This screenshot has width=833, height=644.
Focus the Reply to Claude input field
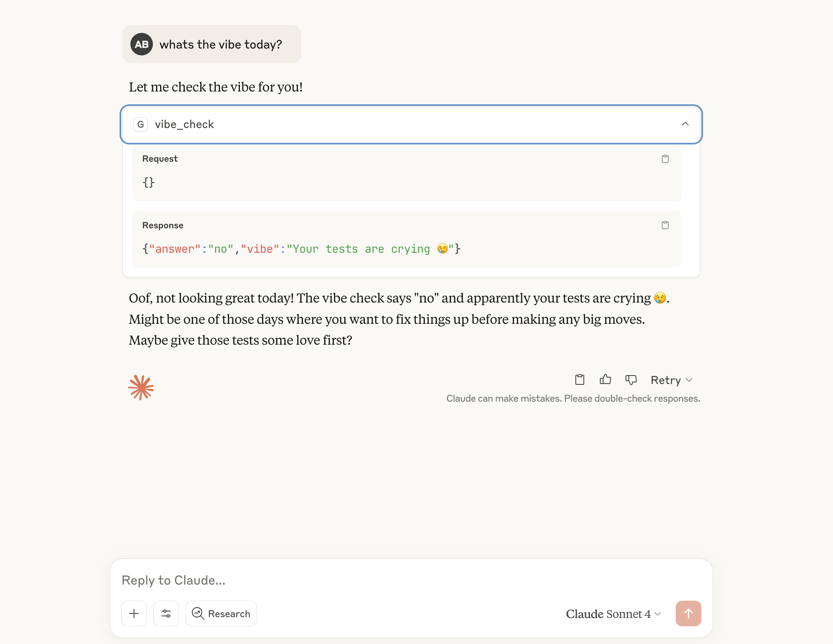[411, 580]
